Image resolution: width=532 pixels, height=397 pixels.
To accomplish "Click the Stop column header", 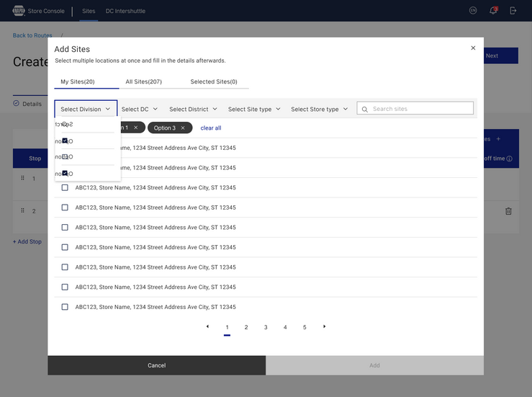I will [35, 159].
